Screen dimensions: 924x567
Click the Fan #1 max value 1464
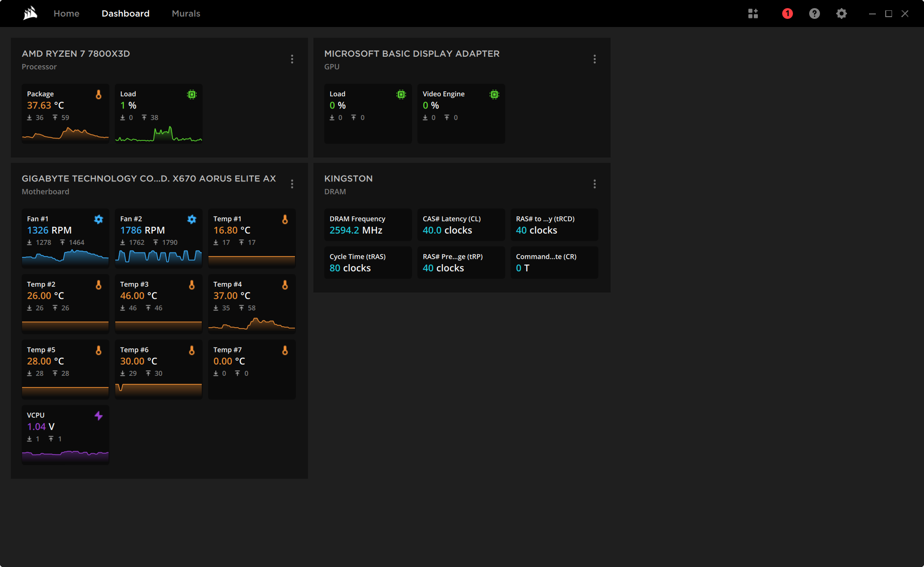click(x=77, y=243)
